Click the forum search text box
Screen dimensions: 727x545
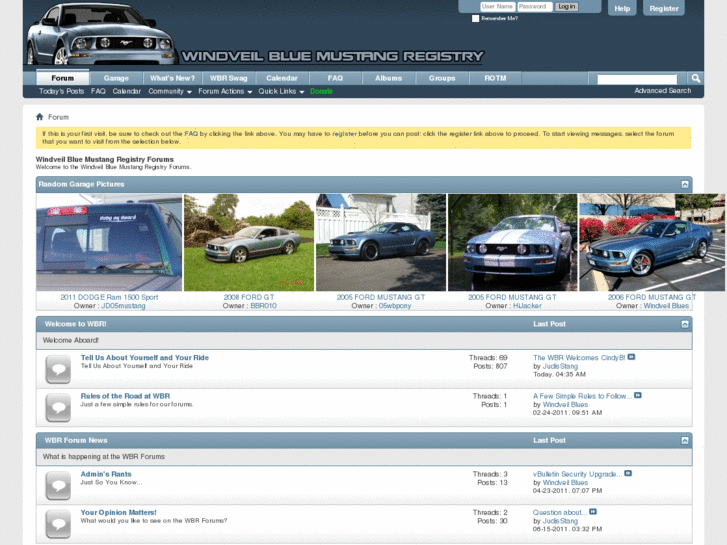(637, 79)
